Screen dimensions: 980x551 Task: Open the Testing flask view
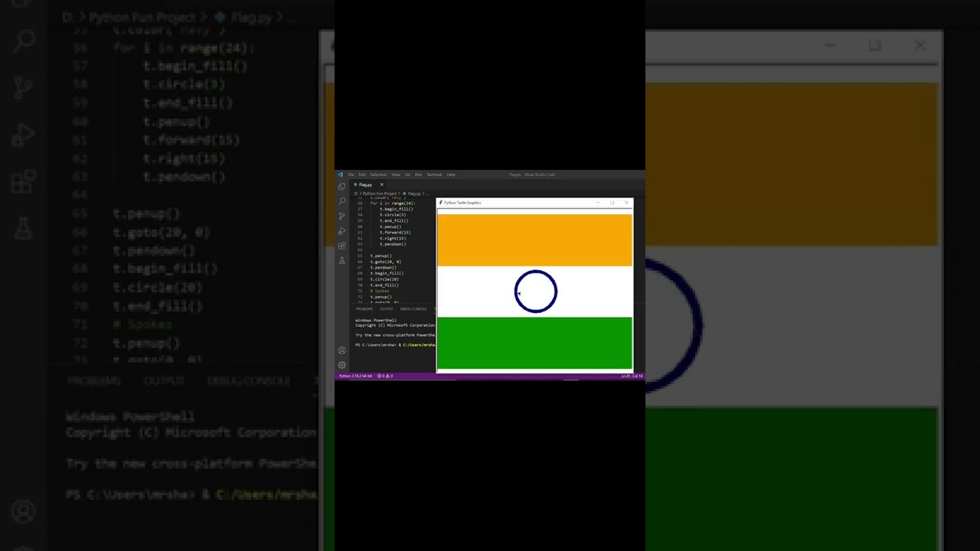tap(341, 260)
